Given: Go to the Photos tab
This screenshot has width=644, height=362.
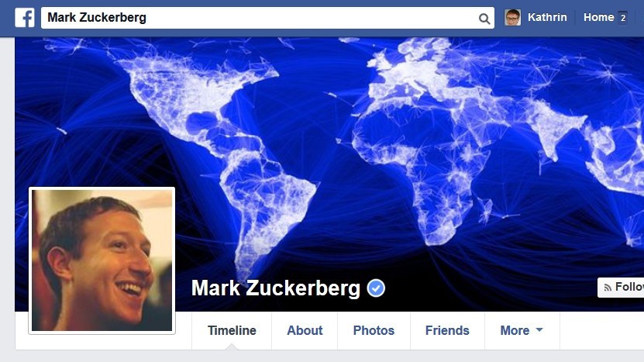Looking at the screenshot, I should [x=374, y=330].
